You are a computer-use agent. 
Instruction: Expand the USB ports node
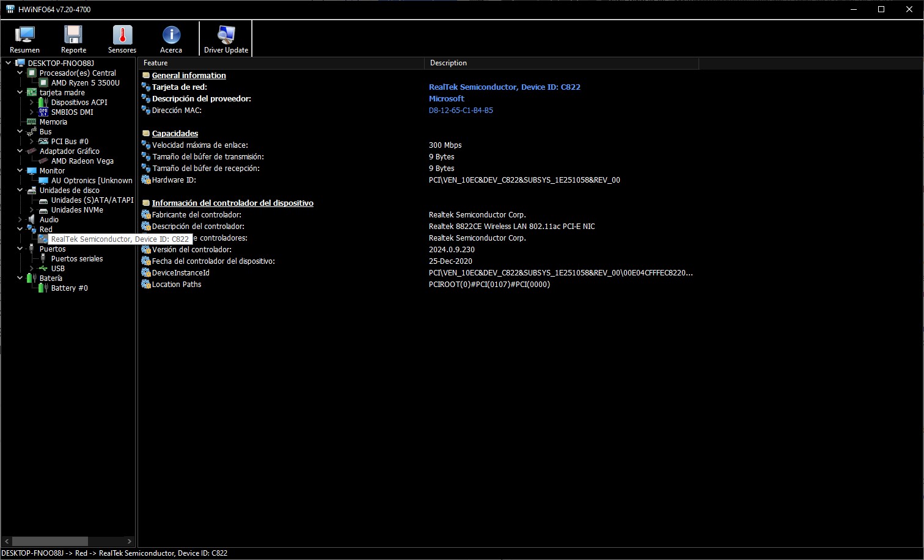32,269
